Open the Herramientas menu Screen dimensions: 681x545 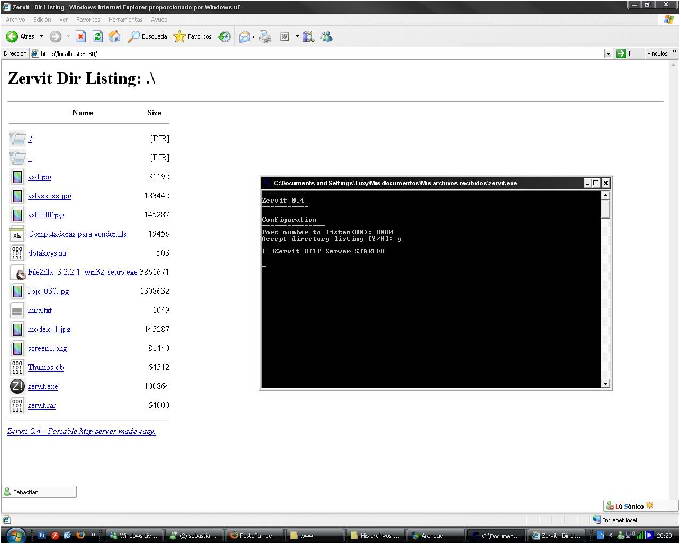coord(126,20)
